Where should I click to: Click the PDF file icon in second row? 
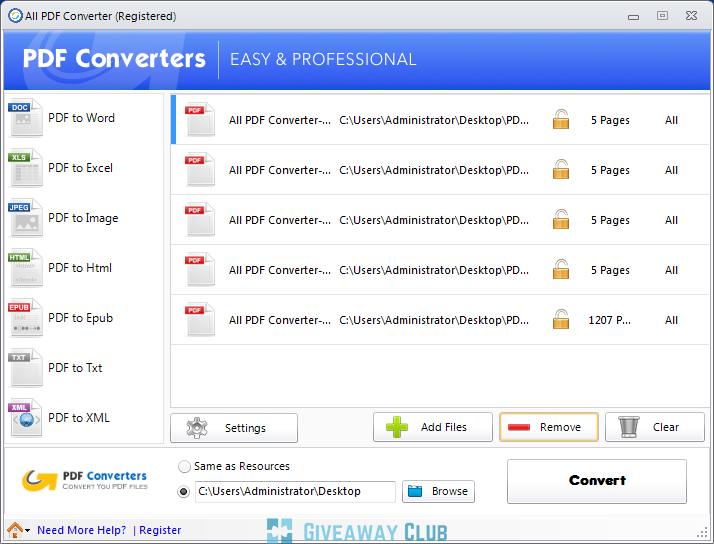coord(199,169)
